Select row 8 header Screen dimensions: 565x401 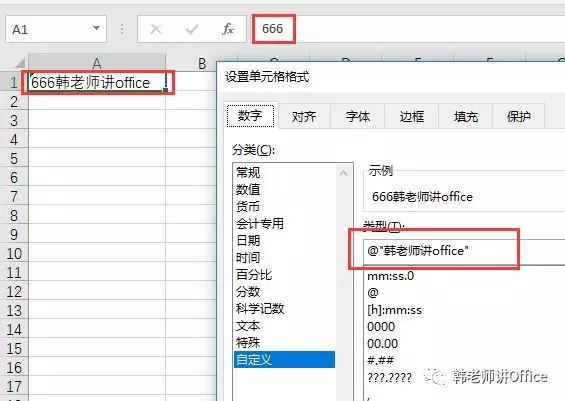pyautogui.click(x=14, y=216)
